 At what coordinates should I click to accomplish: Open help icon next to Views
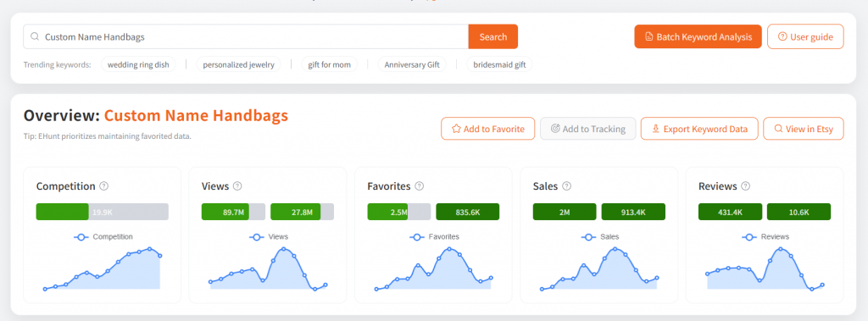[x=237, y=186]
